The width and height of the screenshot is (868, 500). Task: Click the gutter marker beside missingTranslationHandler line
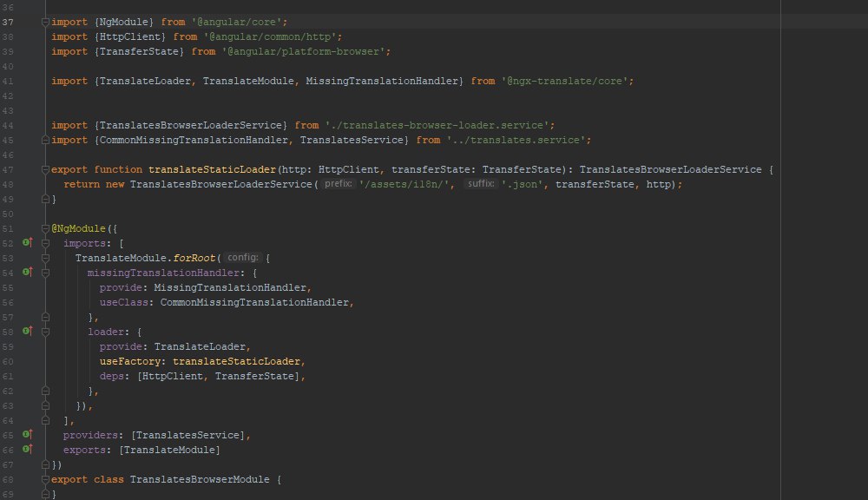click(27, 272)
